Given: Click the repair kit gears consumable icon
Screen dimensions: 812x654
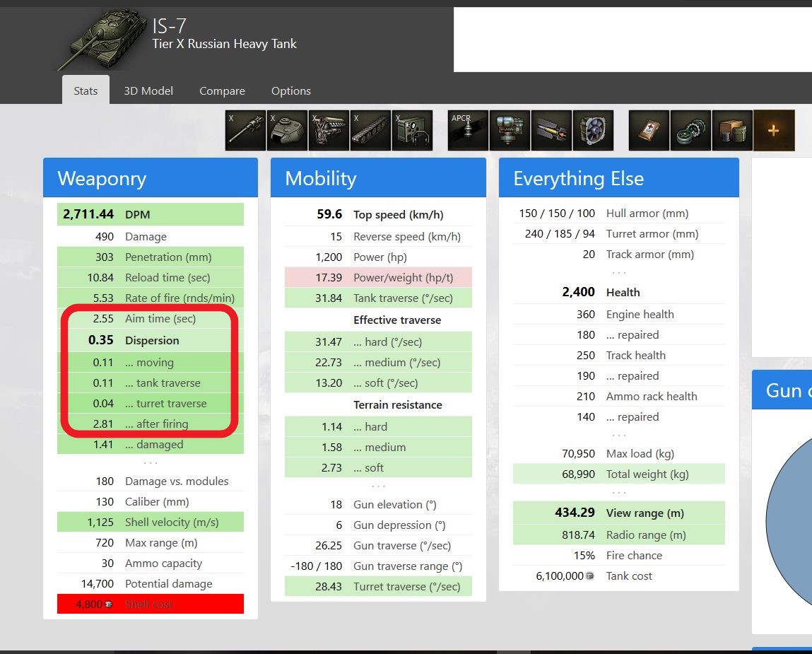Looking at the screenshot, I should [x=691, y=130].
